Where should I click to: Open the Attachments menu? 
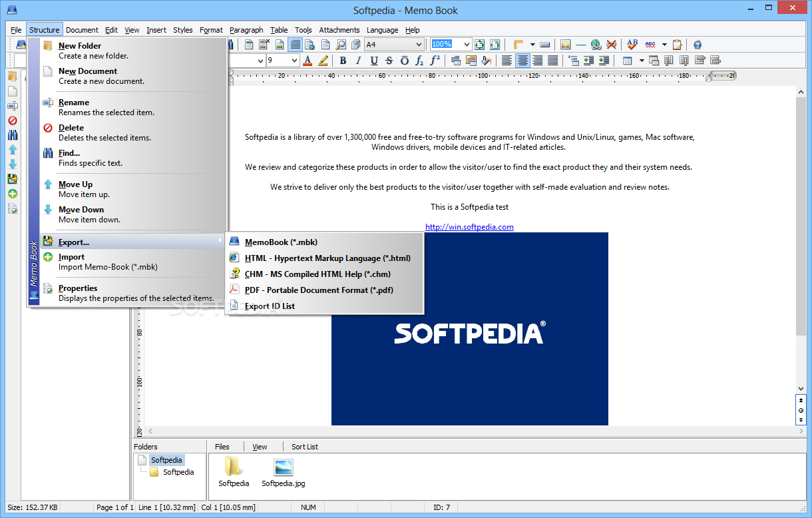coord(339,30)
